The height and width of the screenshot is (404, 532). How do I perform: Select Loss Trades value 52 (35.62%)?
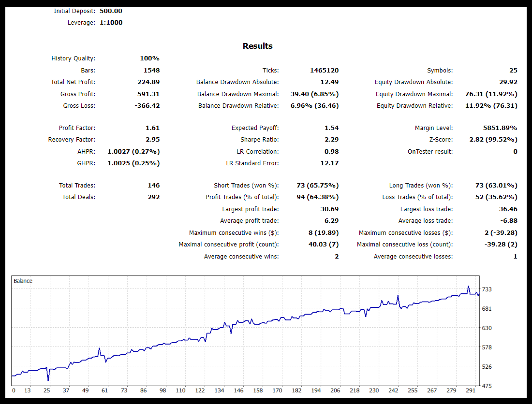pos(496,197)
